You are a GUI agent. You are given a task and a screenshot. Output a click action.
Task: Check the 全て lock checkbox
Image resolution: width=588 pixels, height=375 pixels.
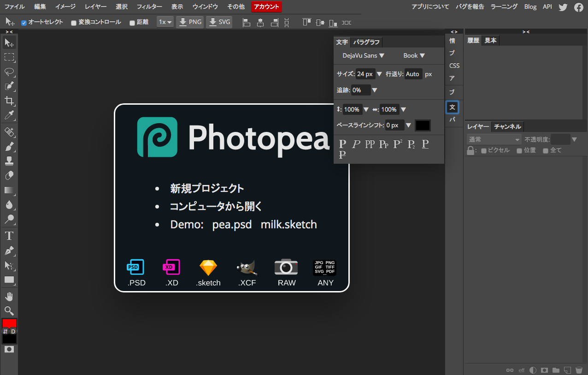546,151
